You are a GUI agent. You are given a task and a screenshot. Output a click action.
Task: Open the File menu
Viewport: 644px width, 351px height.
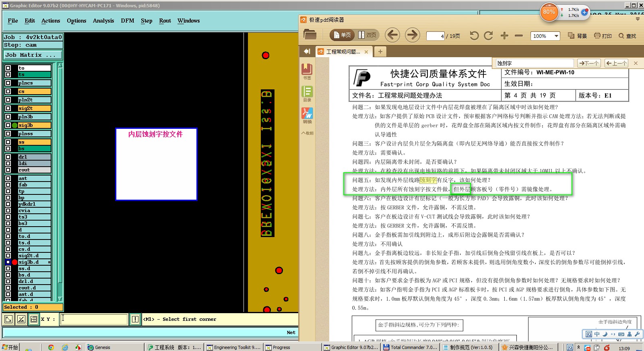pos(13,21)
